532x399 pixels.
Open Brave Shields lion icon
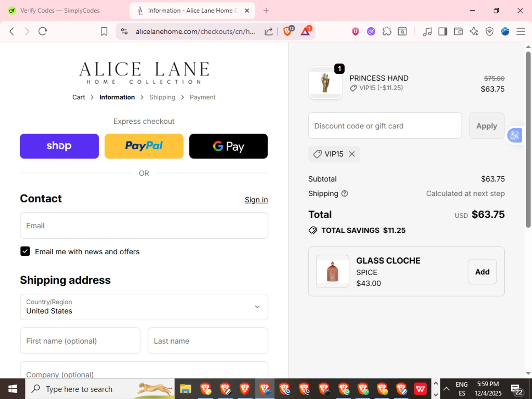(288, 31)
